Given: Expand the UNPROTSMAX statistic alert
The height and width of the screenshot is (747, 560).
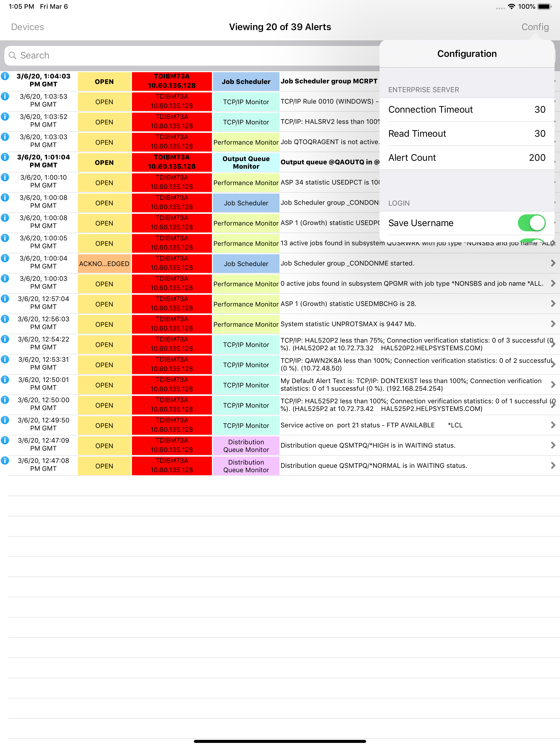Looking at the screenshot, I should coord(553,324).
